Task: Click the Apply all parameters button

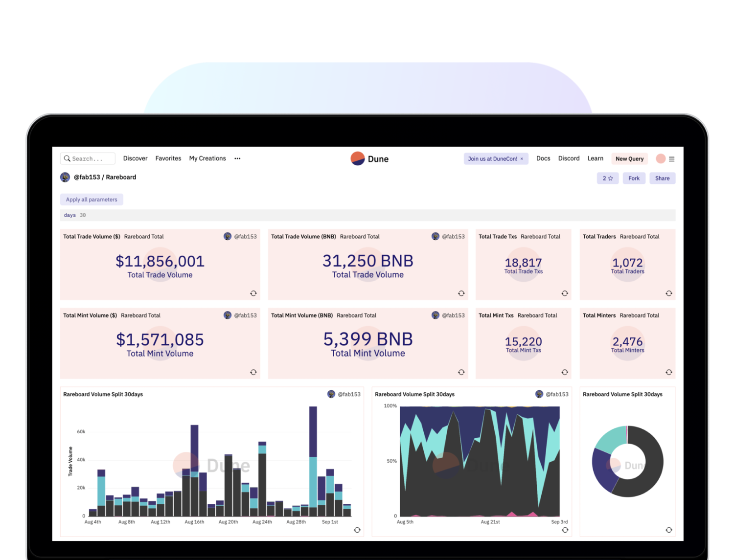Action: pos(92,200)
